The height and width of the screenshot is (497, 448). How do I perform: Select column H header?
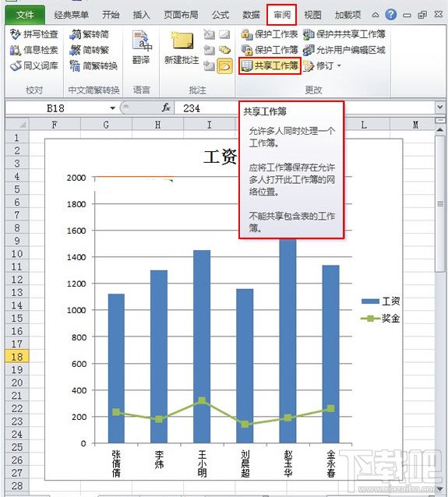point(157,125)
